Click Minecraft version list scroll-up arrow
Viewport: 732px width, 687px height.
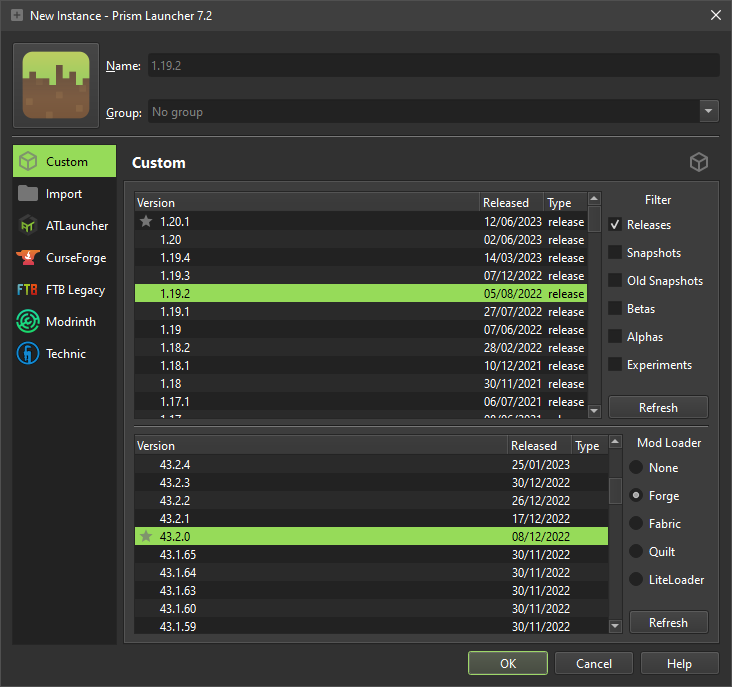[x=594, y=199]
